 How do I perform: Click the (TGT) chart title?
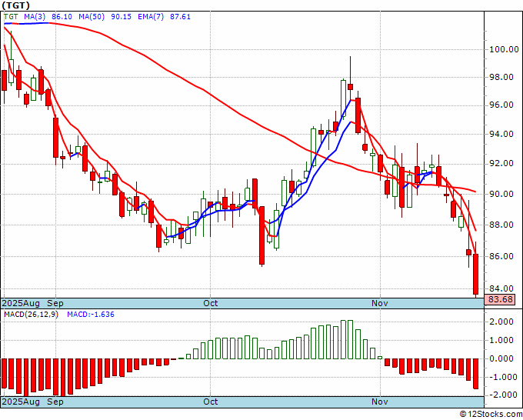coord(15,5)
